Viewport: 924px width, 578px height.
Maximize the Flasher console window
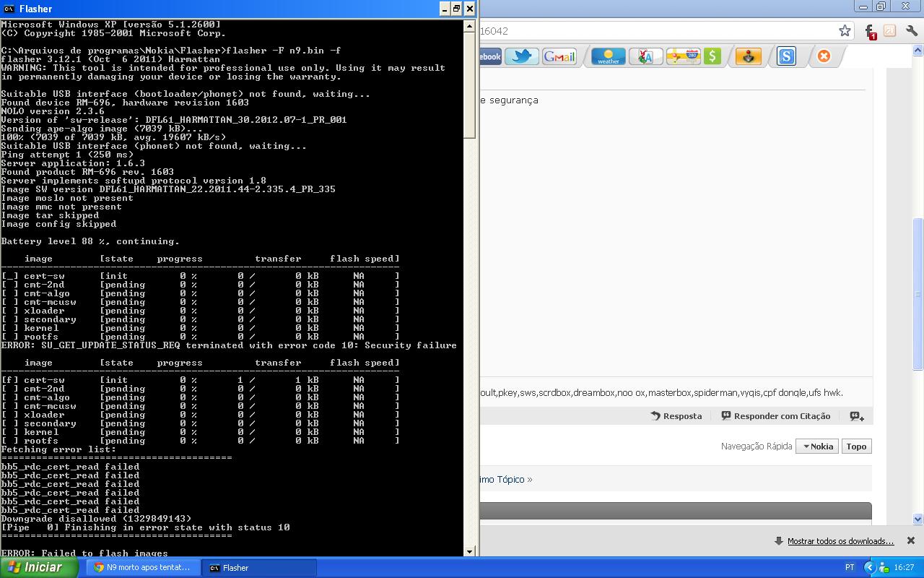[456, 9]
